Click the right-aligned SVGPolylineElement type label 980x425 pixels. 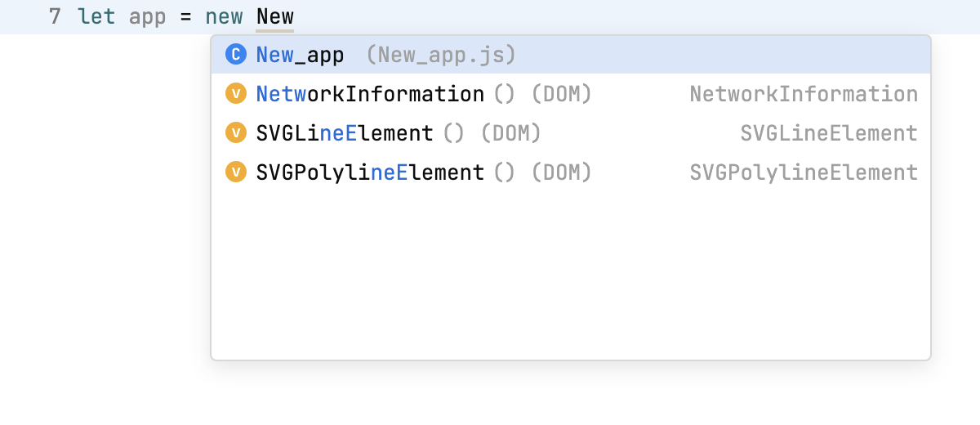[x=804, y=172]
